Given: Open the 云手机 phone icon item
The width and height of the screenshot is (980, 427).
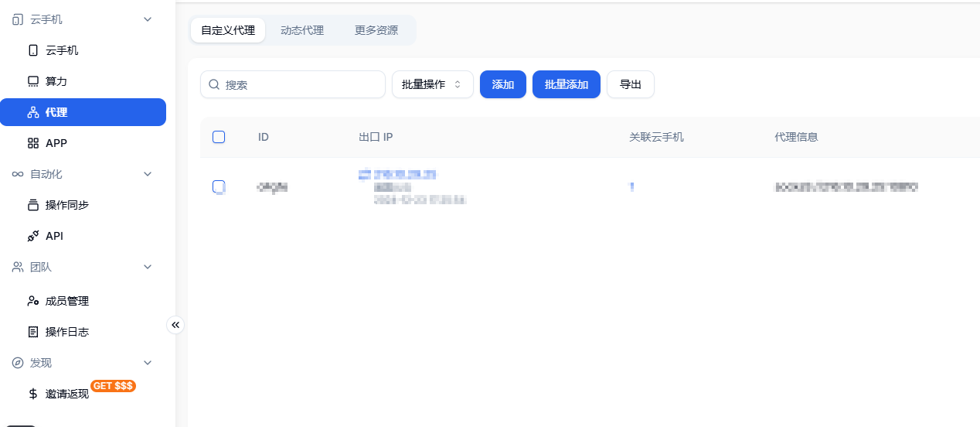Looking at the screenshot, I should click(33, 50).
